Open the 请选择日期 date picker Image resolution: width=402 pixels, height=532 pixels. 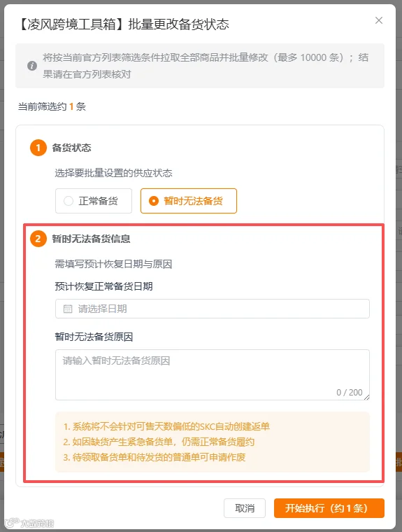[212, 309]
